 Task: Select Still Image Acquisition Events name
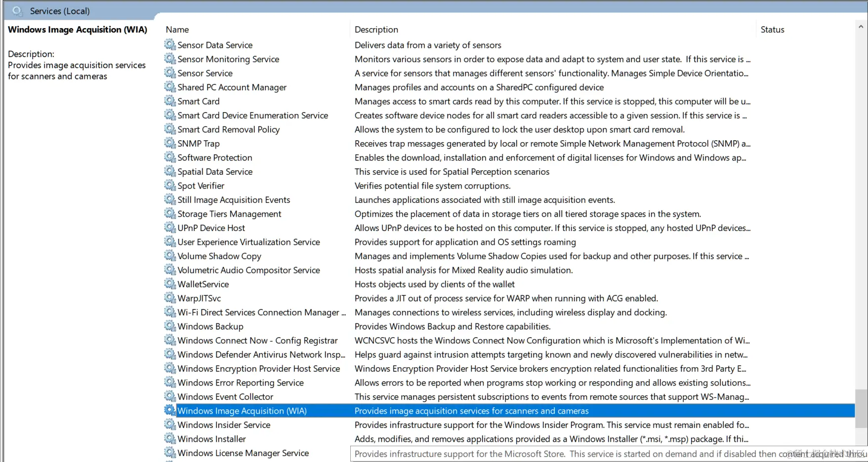(234, 200)
